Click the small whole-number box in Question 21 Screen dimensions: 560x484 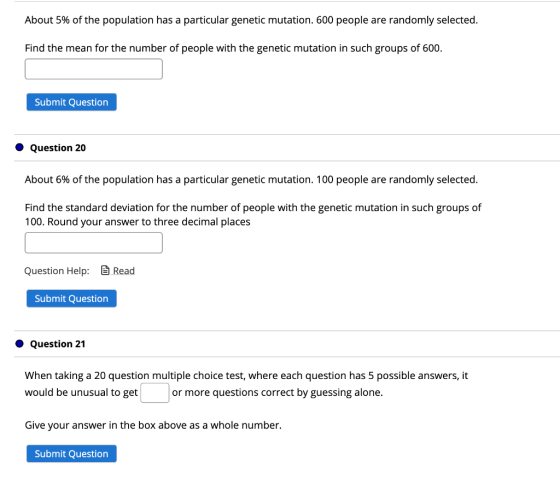155,393
